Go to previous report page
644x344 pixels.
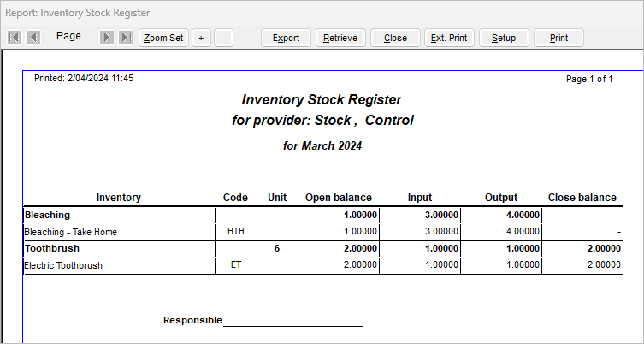click(33, 38)
